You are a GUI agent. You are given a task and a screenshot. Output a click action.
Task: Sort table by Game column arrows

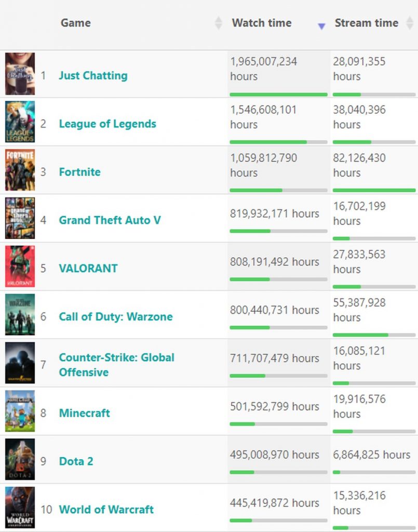pyautogui.click(x=219, y=23)
